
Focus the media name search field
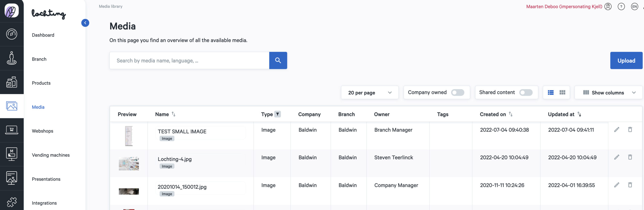point(189,61)
